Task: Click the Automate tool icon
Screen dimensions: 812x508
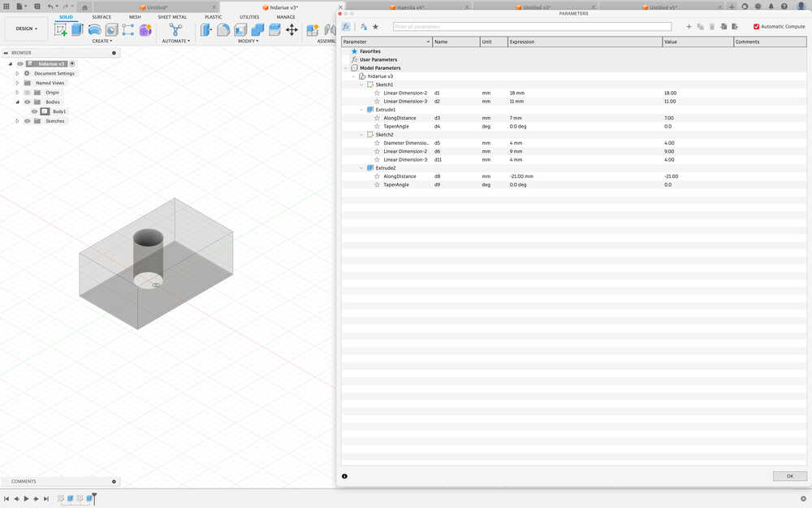Action: 175,29
